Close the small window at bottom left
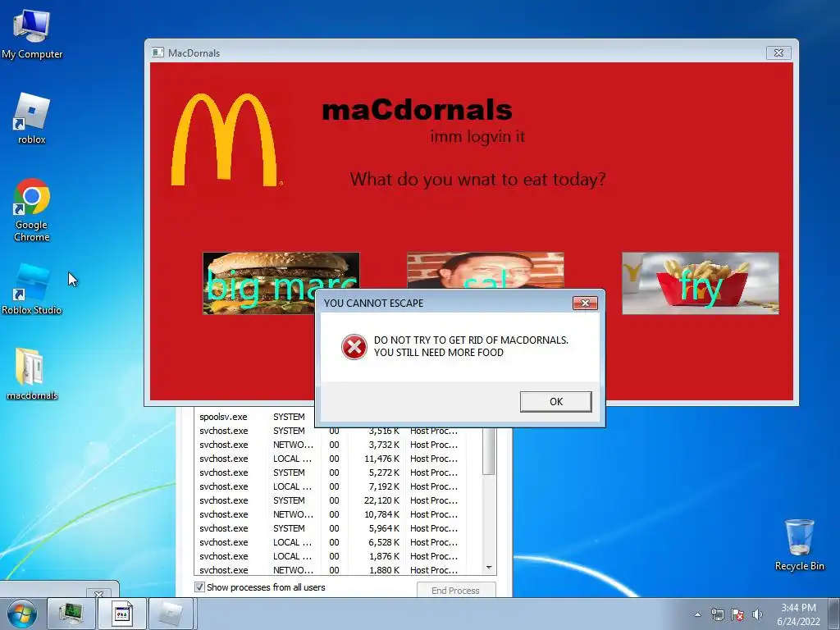This screenshot has width=840, height=630. click(x=98, y=594)
